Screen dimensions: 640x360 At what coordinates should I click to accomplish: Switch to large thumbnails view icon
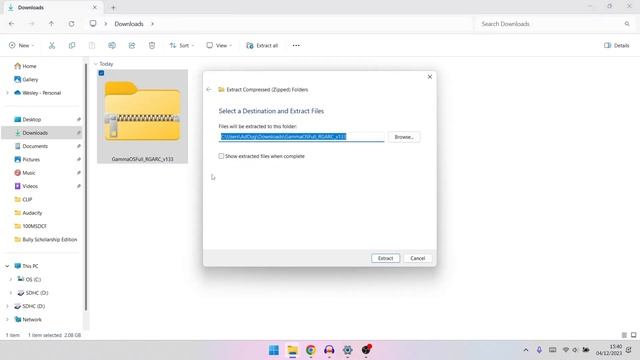tap(633, 335)
